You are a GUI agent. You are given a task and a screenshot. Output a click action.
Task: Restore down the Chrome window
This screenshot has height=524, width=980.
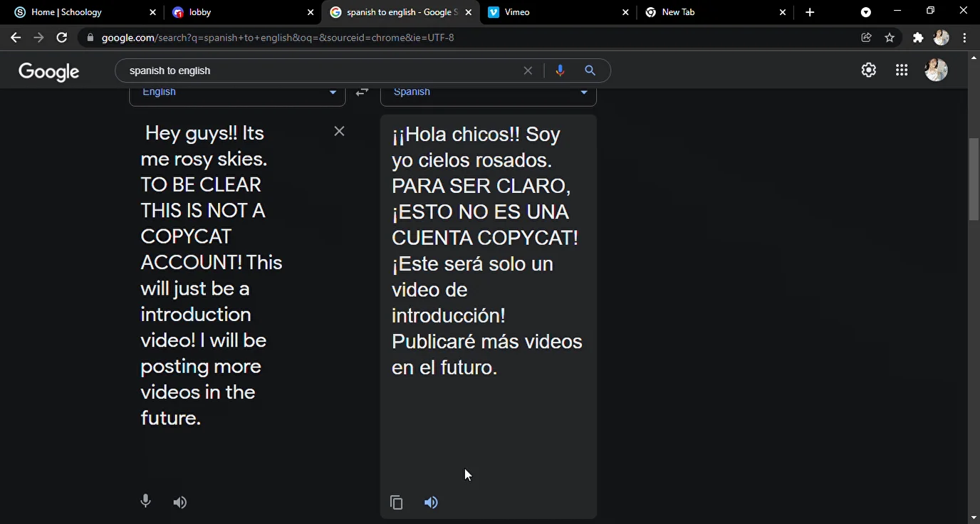pos(930,11)
